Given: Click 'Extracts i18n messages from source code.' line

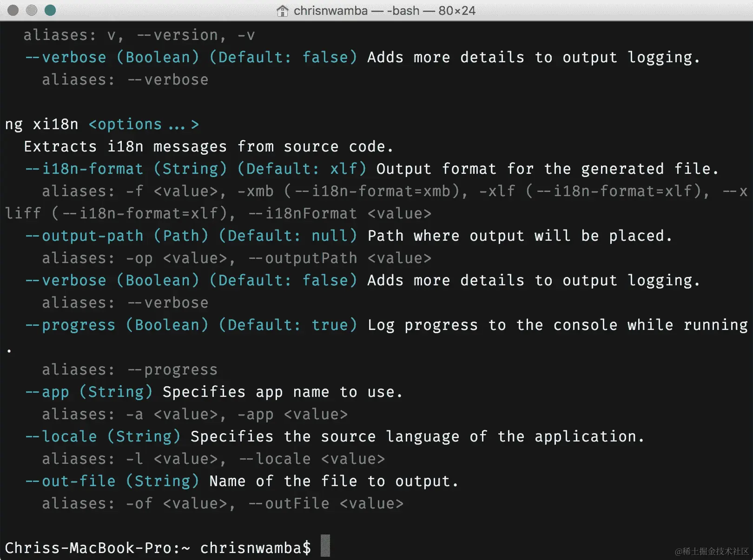Looking at the screenshot, I should click(x=208, y=147).
